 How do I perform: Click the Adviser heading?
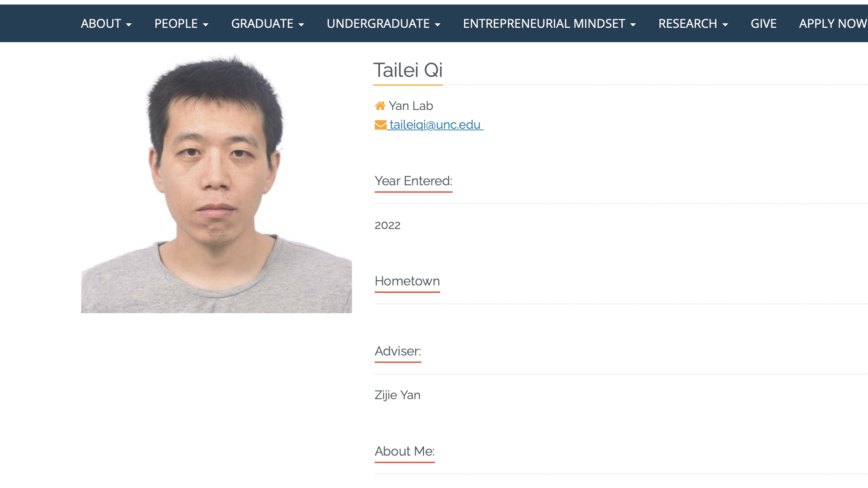pos(398,351)
